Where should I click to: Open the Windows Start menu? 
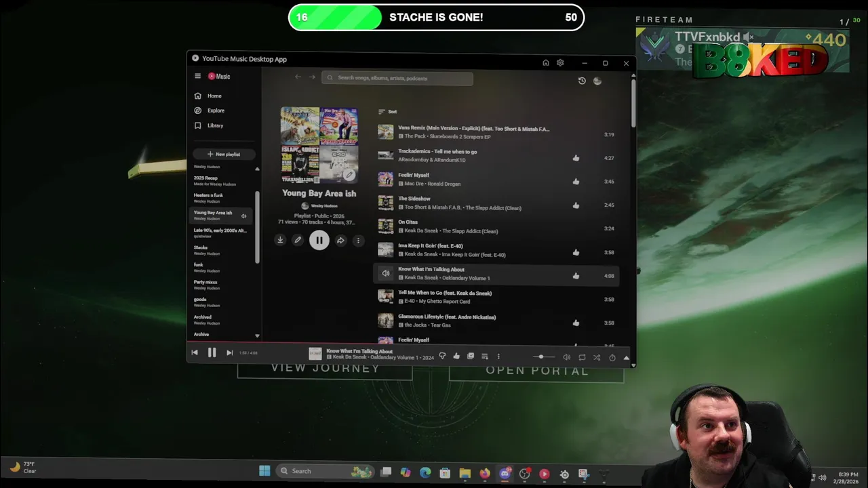[264, 471]
